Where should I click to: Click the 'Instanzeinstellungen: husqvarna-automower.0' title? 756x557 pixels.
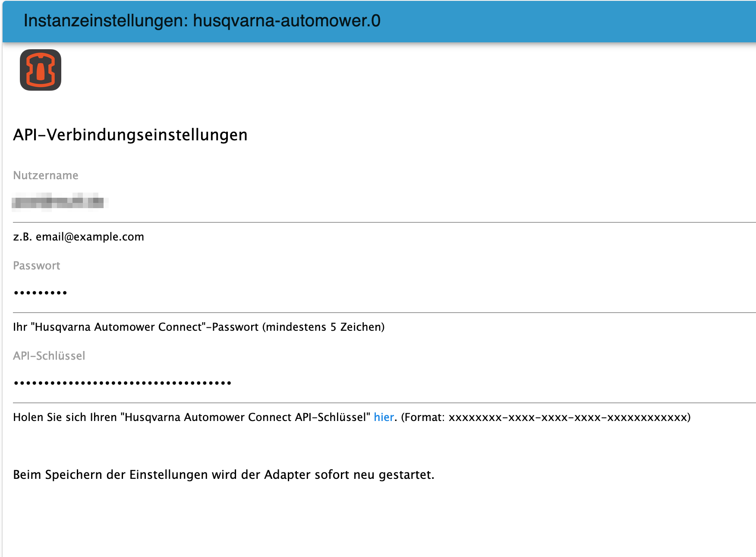coord(202,21)
